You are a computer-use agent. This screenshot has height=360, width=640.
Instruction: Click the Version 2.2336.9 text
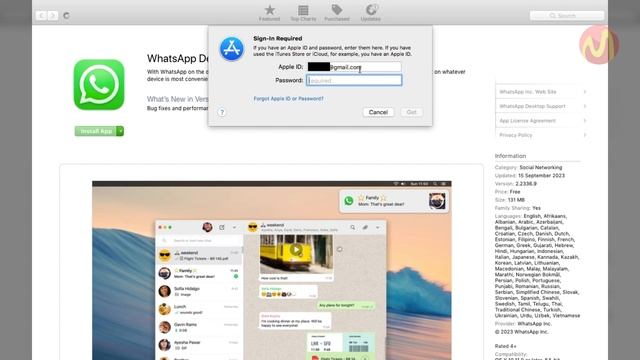pyautogui.click(x=516, y=184)
